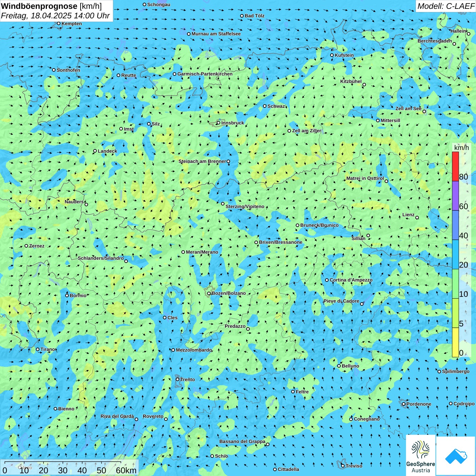Click the Berchtesgaden label
Screen dimensions: 476x476
[x=435, y=41]
